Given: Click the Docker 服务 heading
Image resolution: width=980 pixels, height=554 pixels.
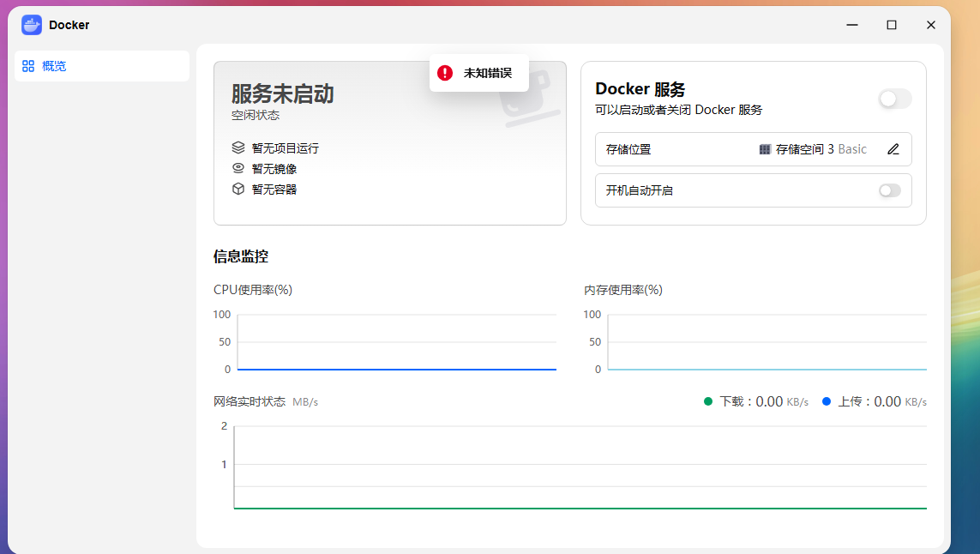Looking at the screenshot, I should click(640, 89).
